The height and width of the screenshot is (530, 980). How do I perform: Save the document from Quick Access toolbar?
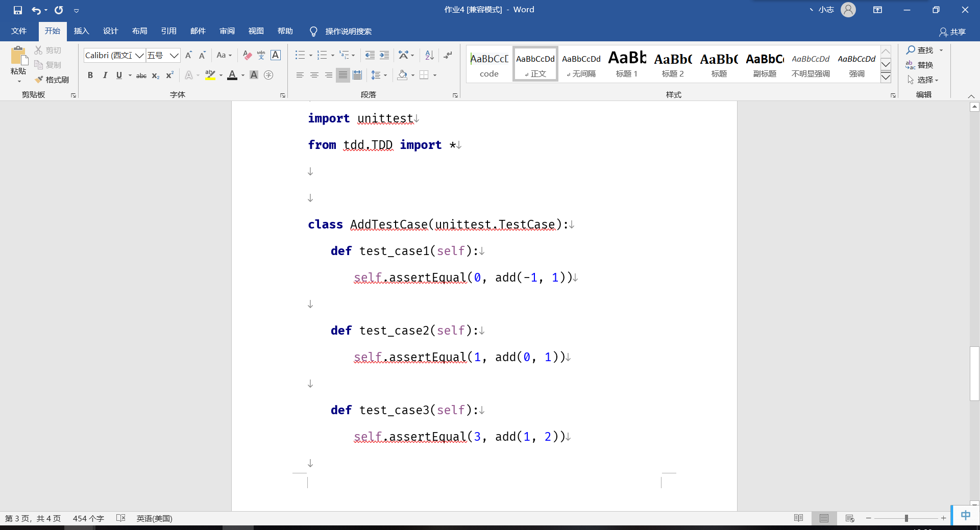(x=18, y=9)
